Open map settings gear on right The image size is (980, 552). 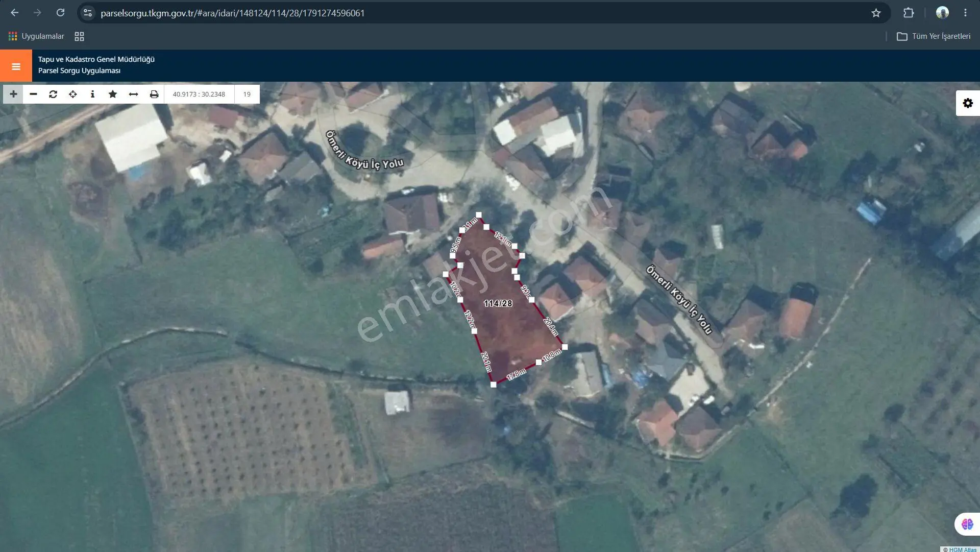pos(968,103)
